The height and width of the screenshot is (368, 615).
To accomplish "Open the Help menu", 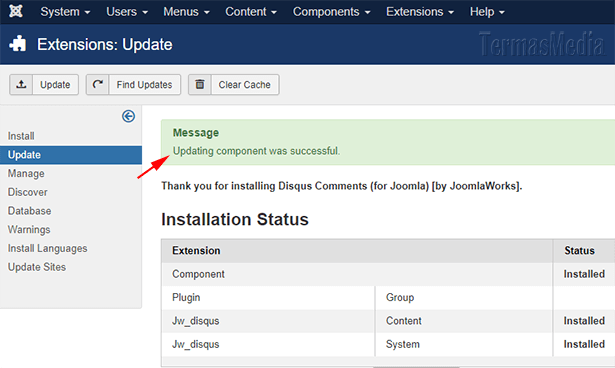I will pyautogui.click(x=487, y=12).
